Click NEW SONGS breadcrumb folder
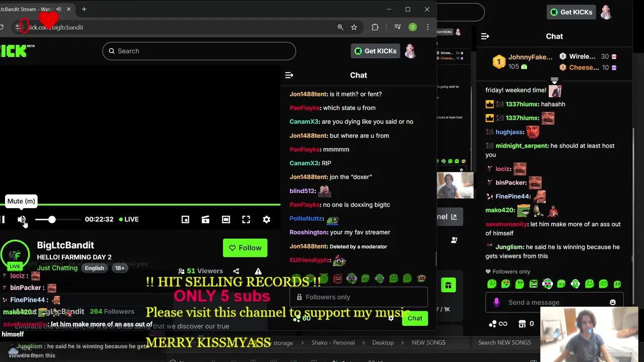 click(429, 343)
